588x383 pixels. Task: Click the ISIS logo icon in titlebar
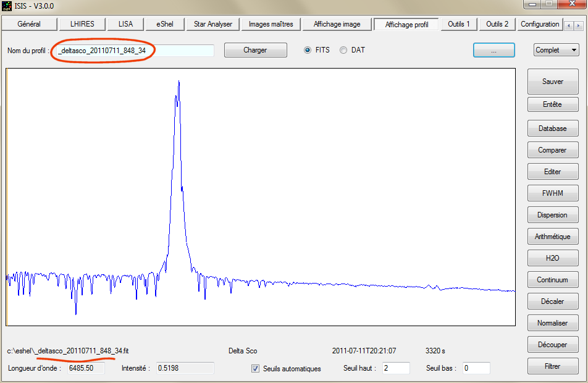point(6,6)
